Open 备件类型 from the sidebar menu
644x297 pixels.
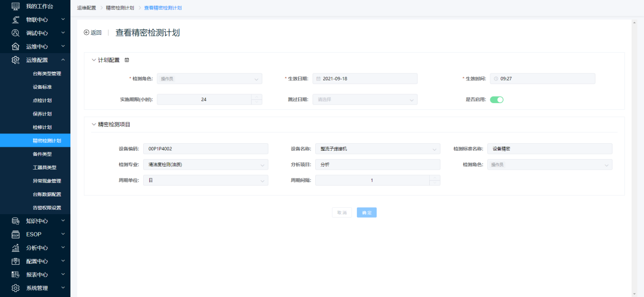(x=42, y=154)
